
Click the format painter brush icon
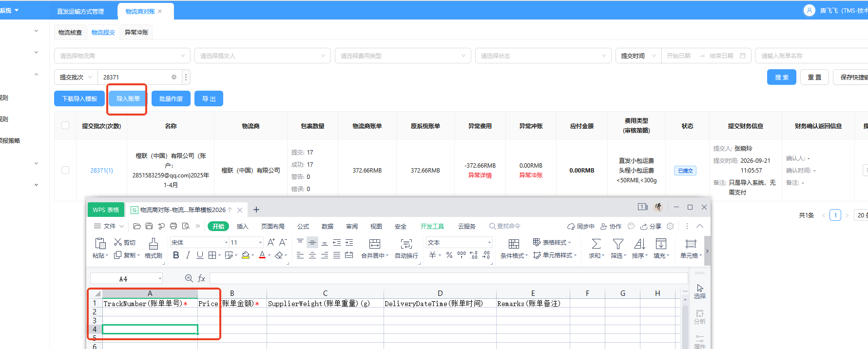click(153, 244)
